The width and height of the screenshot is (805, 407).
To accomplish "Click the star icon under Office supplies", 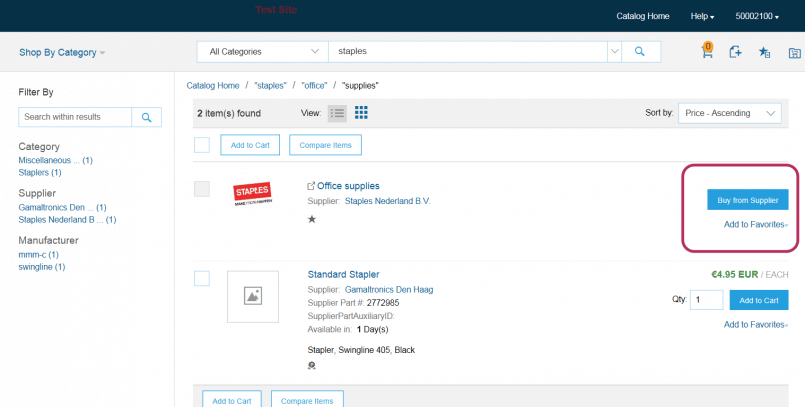I will (312, 219).
